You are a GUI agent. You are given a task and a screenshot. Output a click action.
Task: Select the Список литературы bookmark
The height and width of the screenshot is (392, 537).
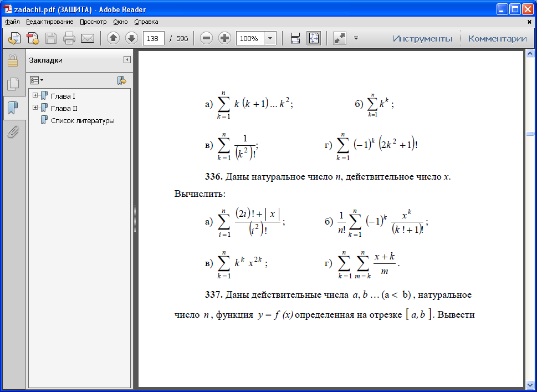[83, 121]
